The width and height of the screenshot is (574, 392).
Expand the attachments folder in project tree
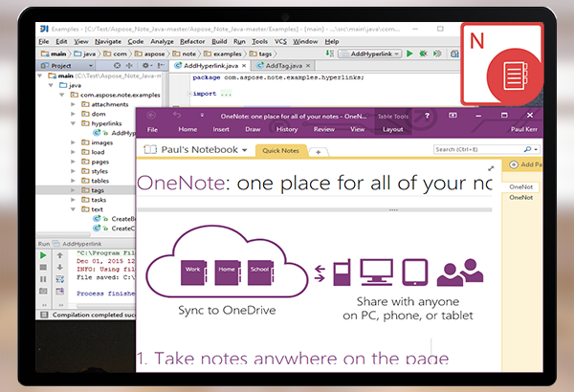(73, 104)
